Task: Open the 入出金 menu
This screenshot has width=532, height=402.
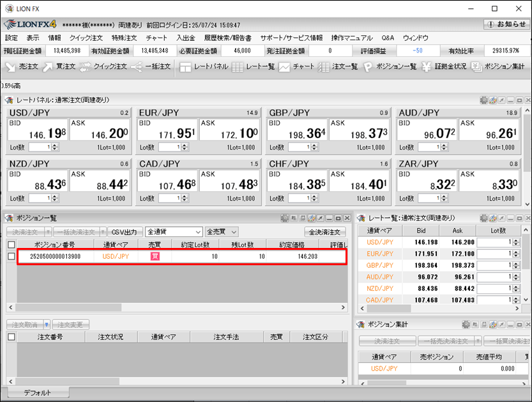Action: tap(185, 38)
